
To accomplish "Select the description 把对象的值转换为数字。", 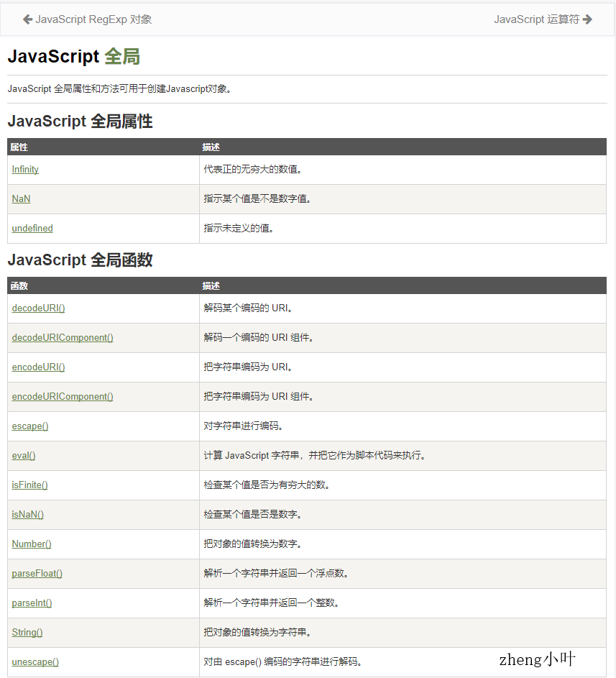I will (253, 544).
